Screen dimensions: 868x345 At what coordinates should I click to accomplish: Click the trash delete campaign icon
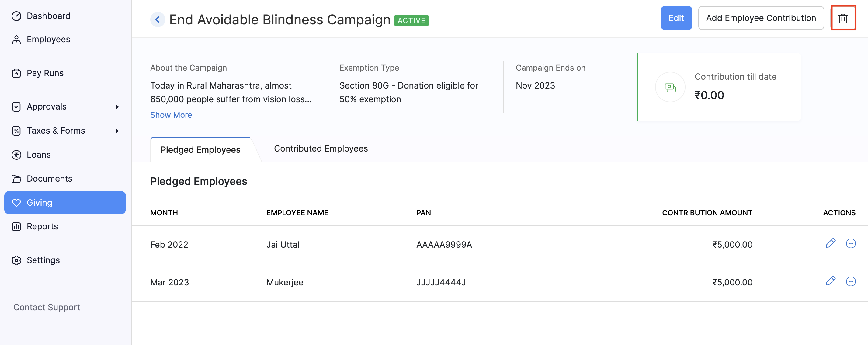click(843, 18)
